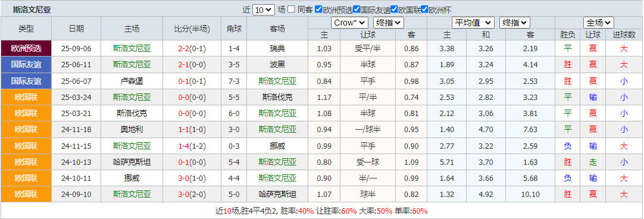Click 斯洛文尼亚 team title at top left
The width and height of the screenshot is (644, 219).
pos(32,10)
